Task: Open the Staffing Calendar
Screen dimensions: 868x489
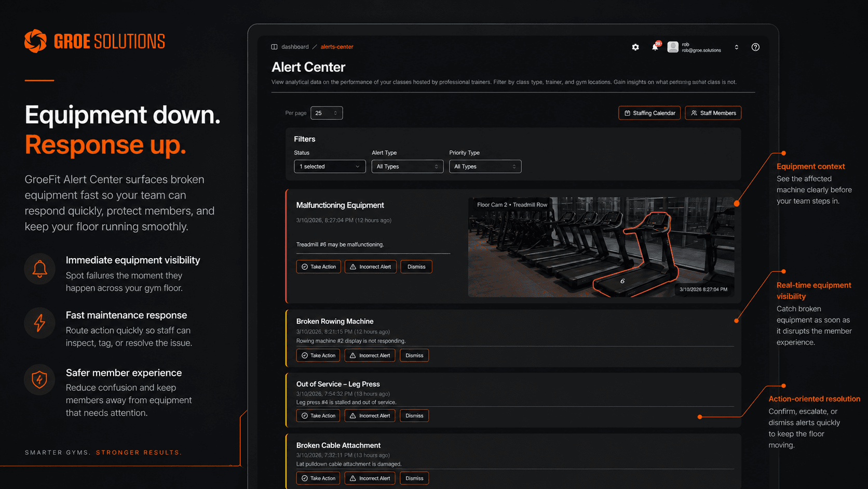Action: pos(649,113)
